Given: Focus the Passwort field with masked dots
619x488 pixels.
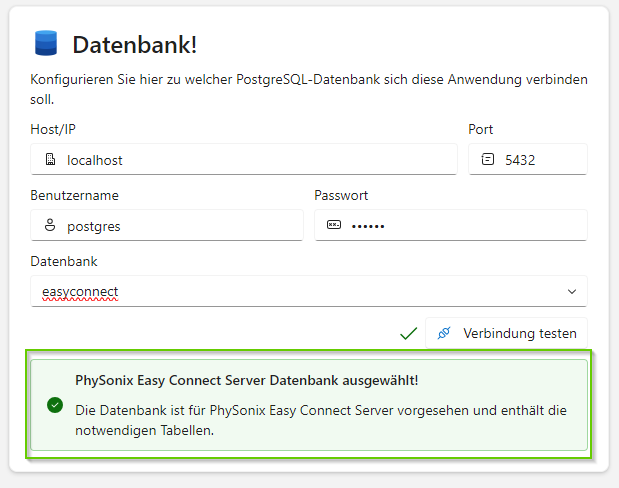Looking at the screenshot, I should 460,226.
